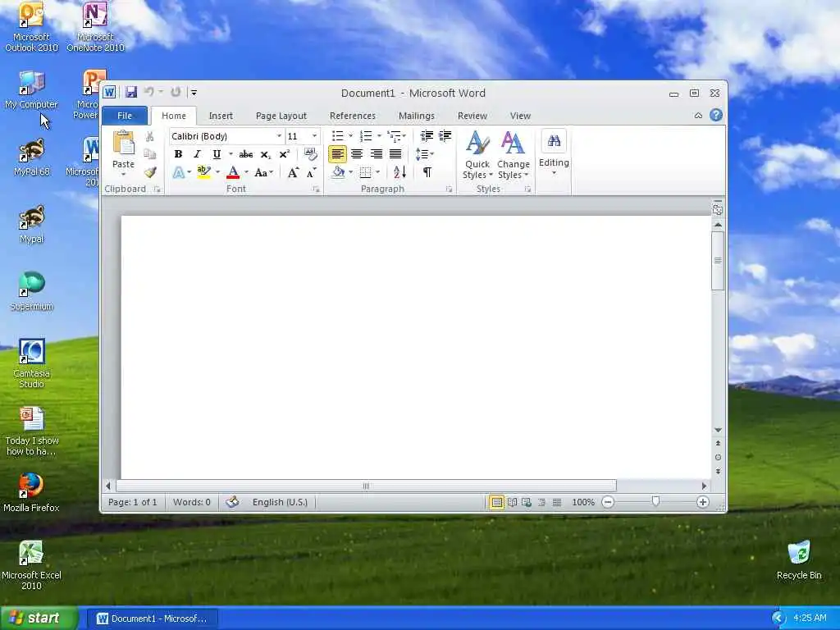Click the ruler toggle above the scrollbar
Image resolution: width=840 pixels, height=630 pixels.
click(x=718, y=209)
